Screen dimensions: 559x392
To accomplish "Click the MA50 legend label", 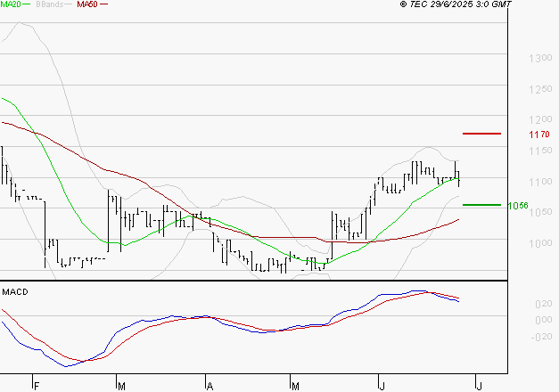I will 87,4.
